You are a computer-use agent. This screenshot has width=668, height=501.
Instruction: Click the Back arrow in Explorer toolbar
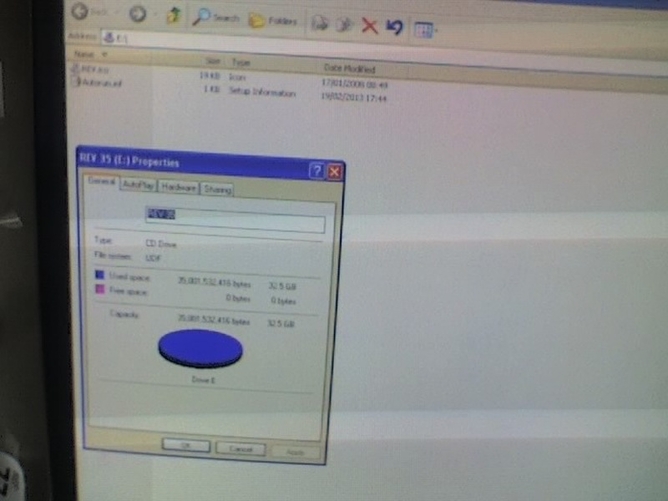tap(80, 11)
